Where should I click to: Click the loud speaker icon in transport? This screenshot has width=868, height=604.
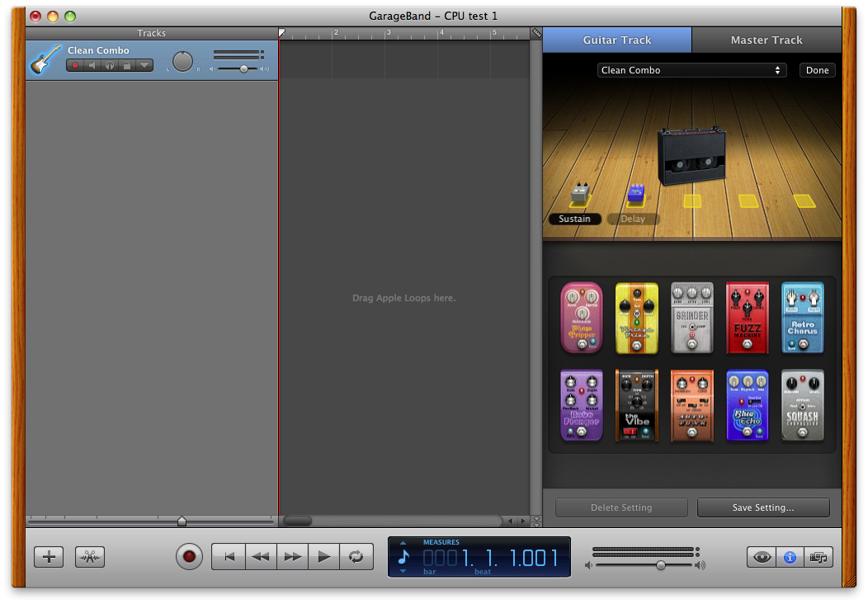(701, 565)
